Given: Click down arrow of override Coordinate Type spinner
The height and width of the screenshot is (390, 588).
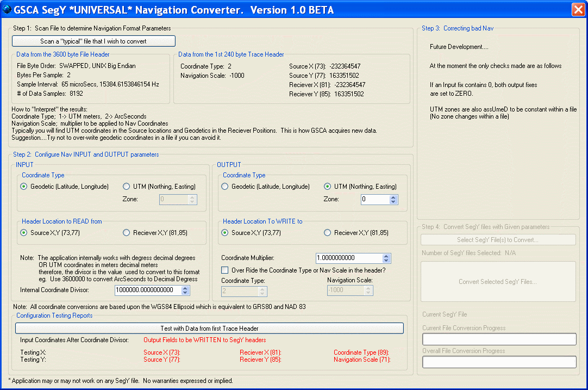Looking at the screenshot, I should [x=262, y=293].
